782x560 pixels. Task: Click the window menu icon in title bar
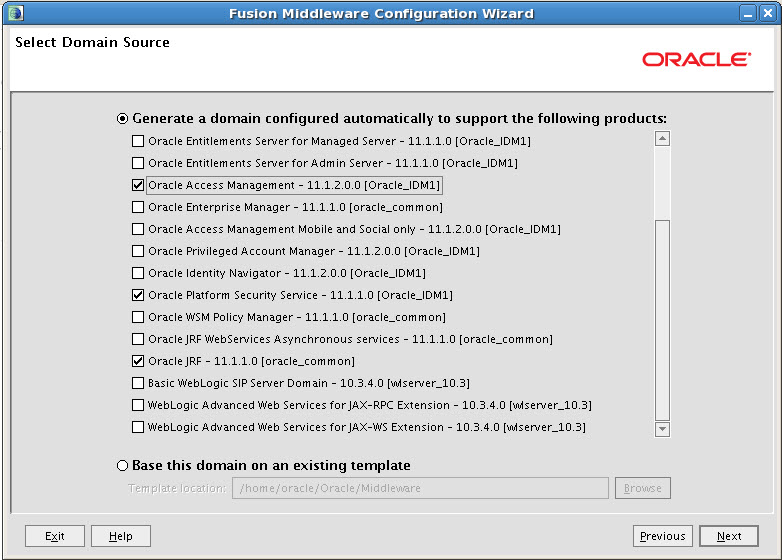click(x=14, y=13)
